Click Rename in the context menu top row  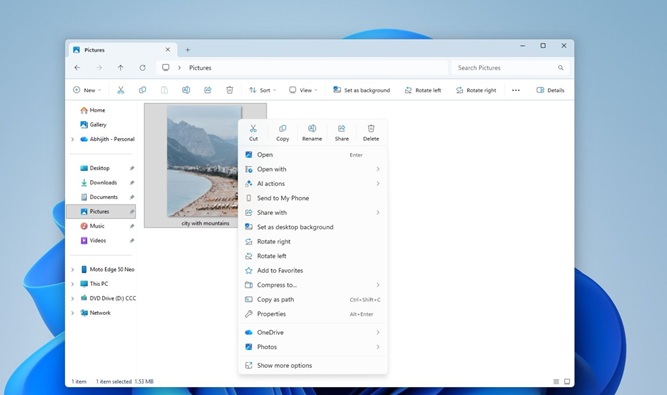pos(312,133)
